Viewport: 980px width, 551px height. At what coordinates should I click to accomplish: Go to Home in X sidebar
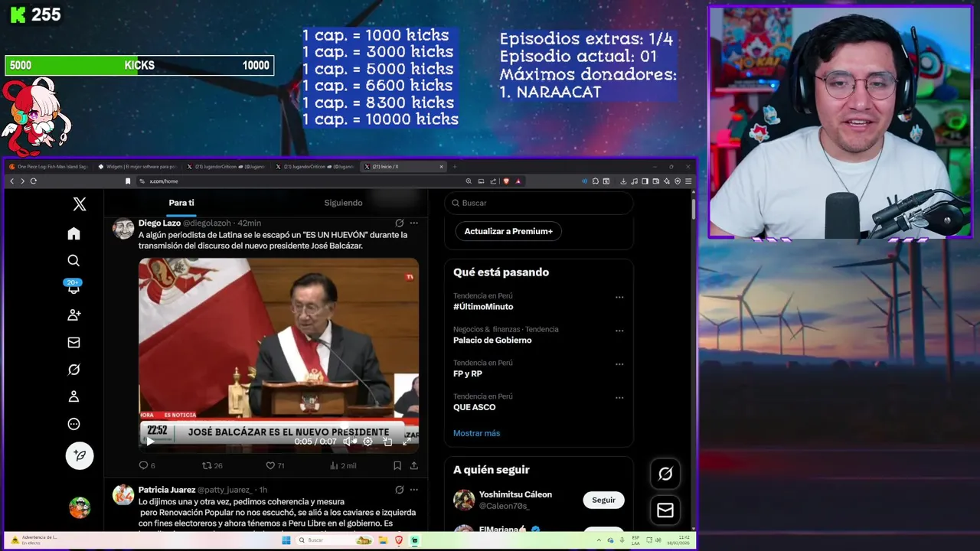[x=73, y=233]
